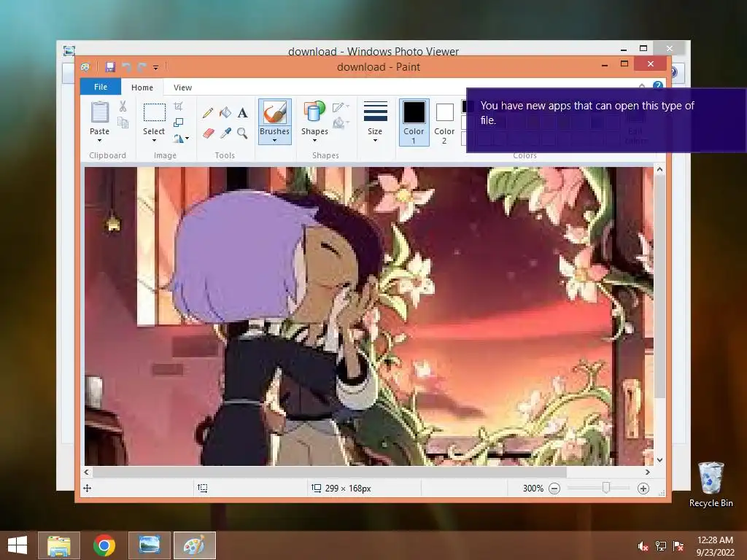Click the Paste clipboard icon
Screen dimensions: 747x560
click(100, 112)
